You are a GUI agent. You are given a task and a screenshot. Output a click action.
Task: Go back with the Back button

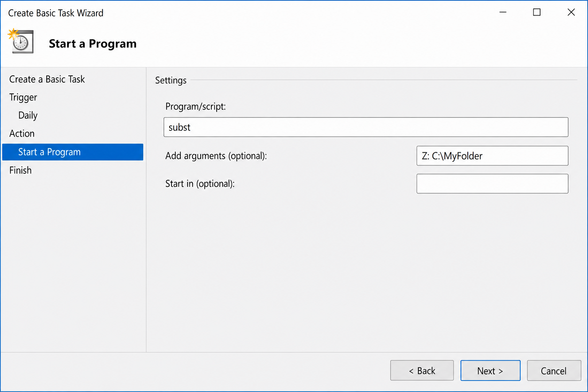[422, 371]
